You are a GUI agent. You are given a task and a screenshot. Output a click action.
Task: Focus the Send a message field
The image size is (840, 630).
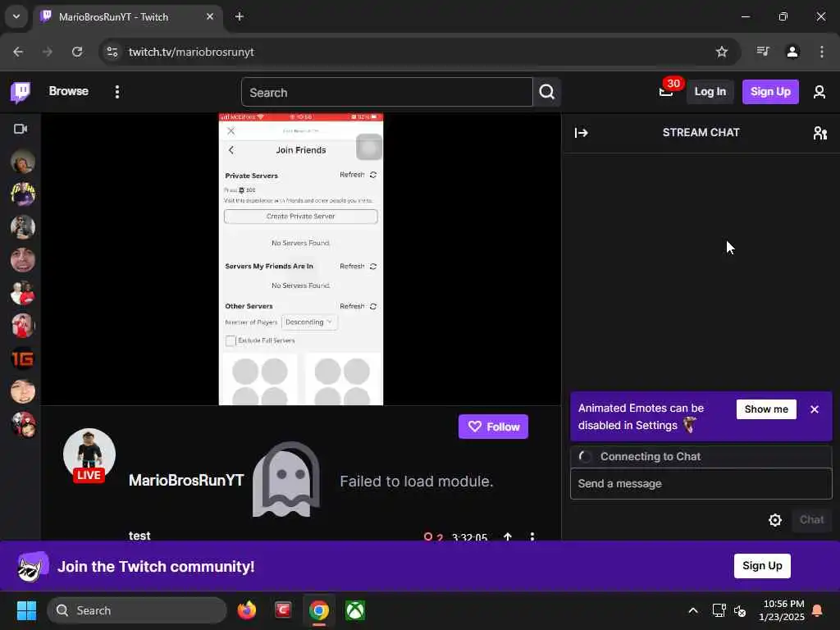[x=701, y=484]
